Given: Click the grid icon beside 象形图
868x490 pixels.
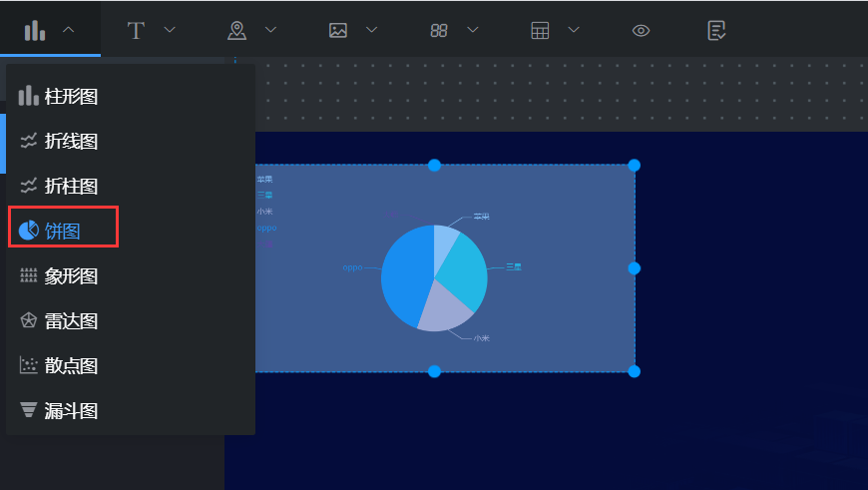Looking at the screenshot, I should (28, 275).
